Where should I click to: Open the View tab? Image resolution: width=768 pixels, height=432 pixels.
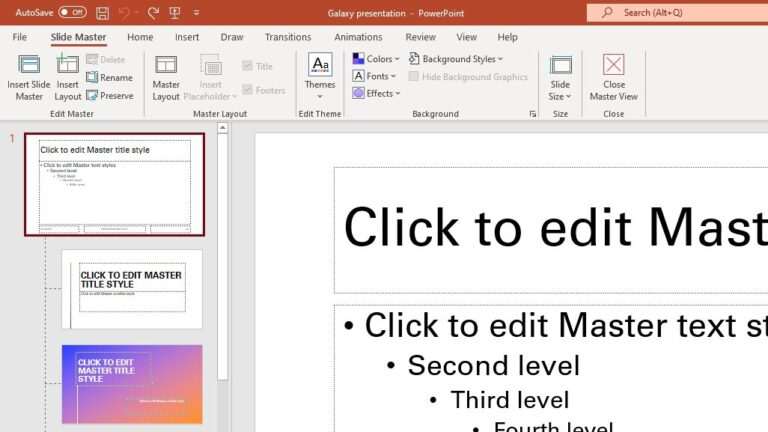coord(467,37)
